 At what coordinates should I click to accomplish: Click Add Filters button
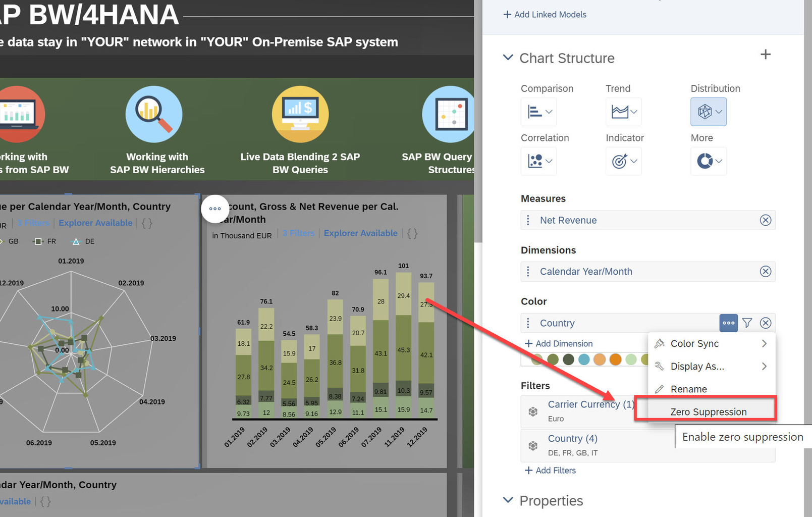tap(550, 470)
